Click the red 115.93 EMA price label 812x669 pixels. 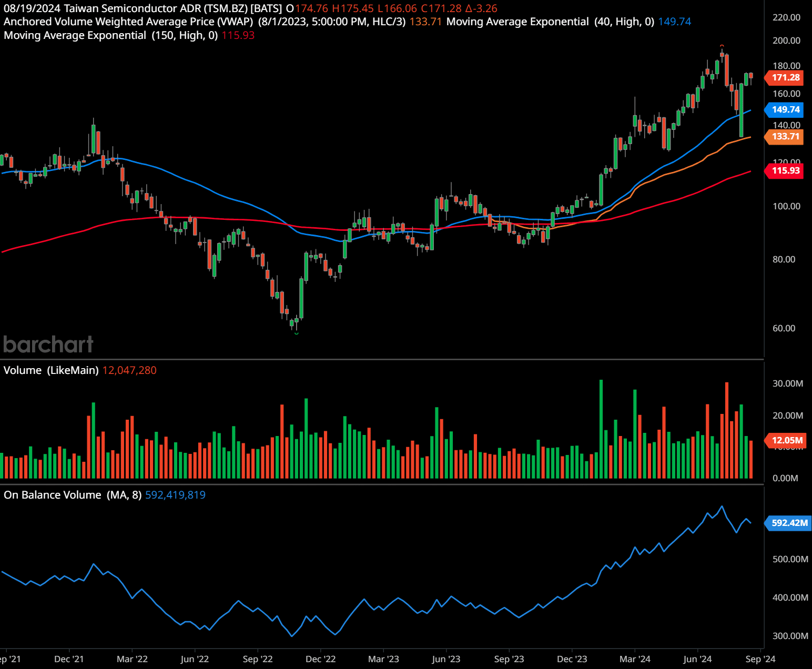click(x=785, y=170)
